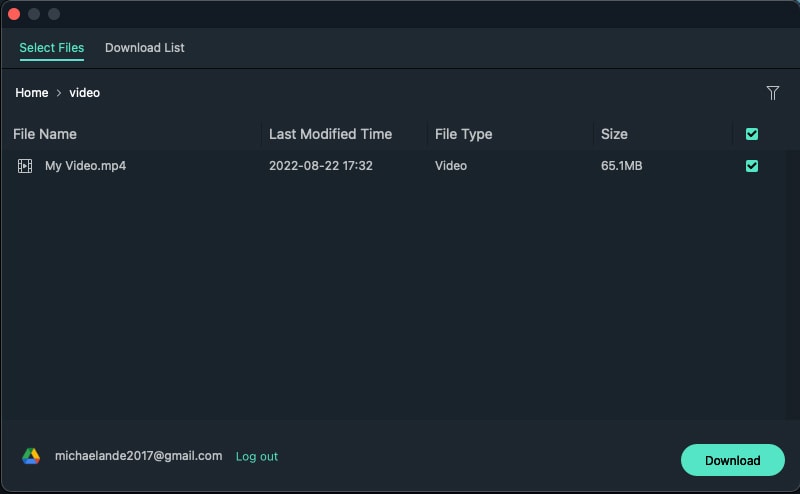Screen dimensions: 800x494
Task: Navigate to Home in the breadcrumb
Action: 32,93
